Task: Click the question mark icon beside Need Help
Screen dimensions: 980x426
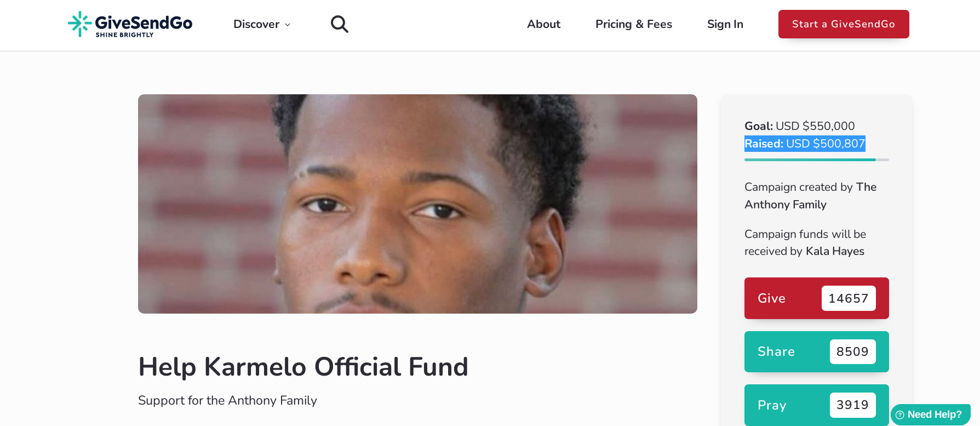Action: coord(899,415)
